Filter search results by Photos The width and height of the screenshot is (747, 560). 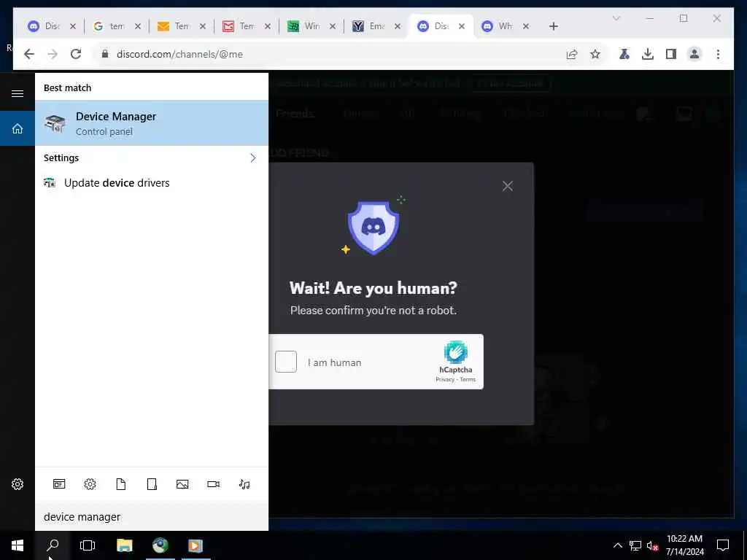coord(182,484)
